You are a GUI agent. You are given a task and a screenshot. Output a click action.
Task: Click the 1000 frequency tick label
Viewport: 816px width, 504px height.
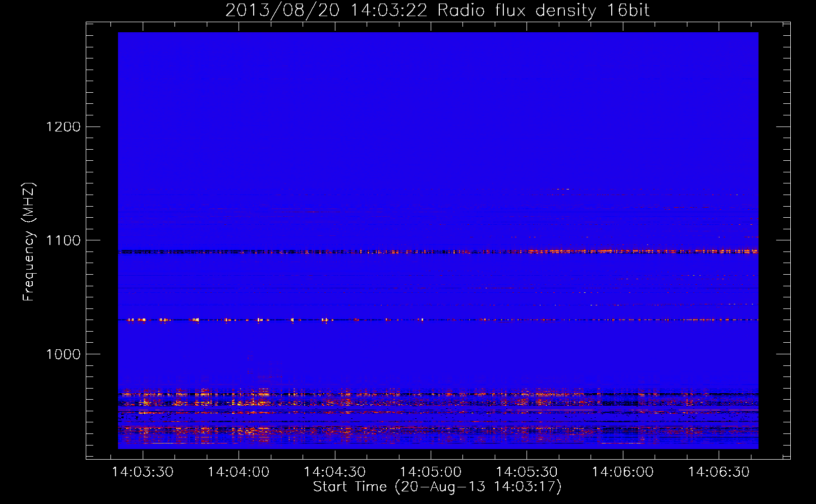click(x=64, y=354)
